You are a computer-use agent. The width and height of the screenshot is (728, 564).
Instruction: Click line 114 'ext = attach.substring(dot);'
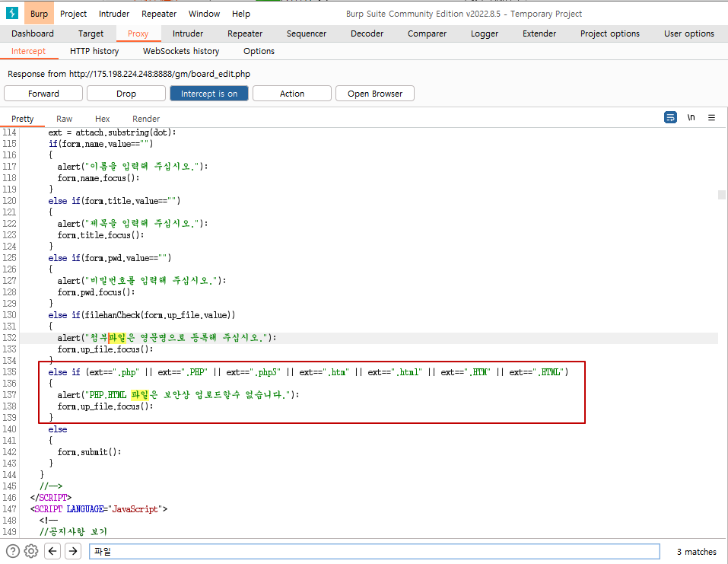pos(112,132)
